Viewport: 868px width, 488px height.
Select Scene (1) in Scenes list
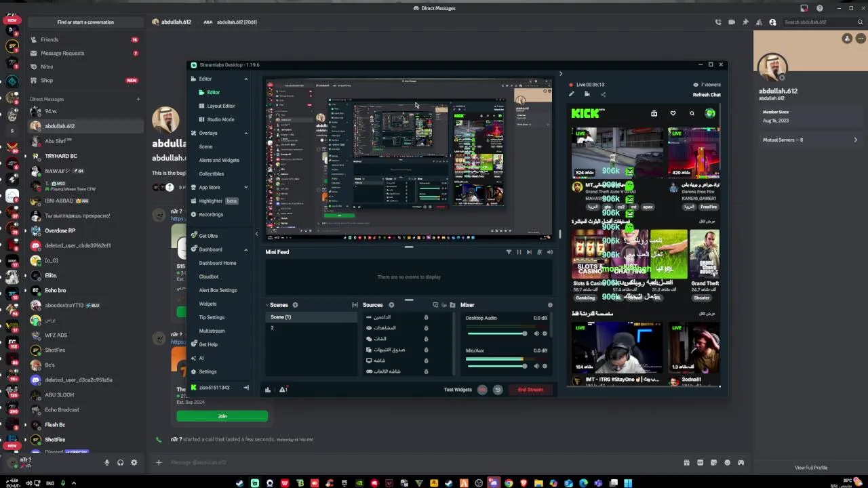tap(312, 317)
